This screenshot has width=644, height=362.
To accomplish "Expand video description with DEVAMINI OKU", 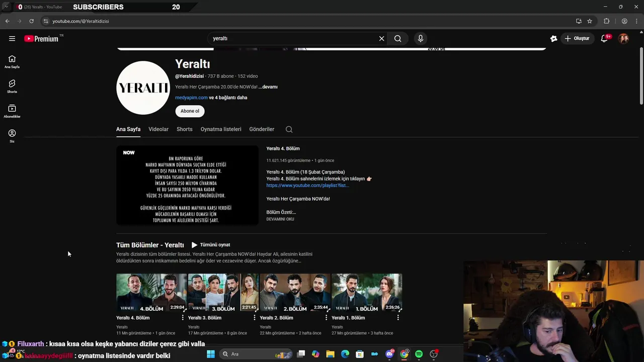I will coord(280,219).
